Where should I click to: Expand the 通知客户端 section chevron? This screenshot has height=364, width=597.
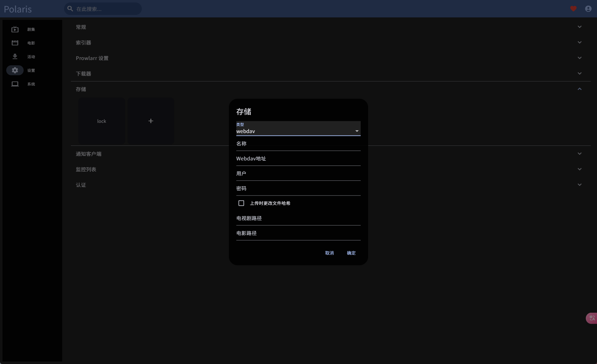click(x=580, y=154)
